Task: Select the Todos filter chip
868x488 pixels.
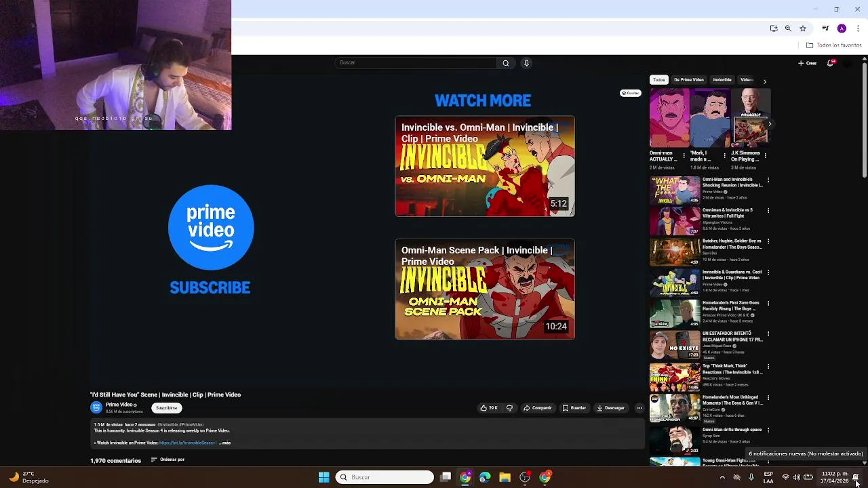Action: [x=659, y=80]
